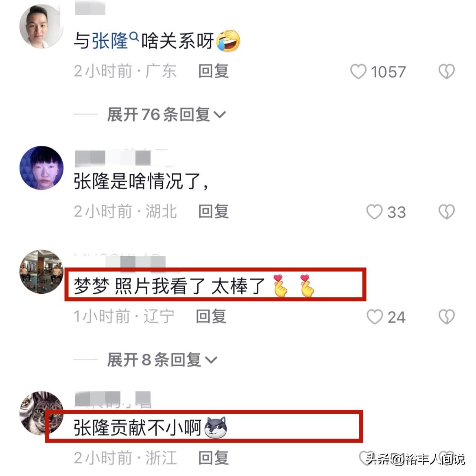
Task: Reply to the Guangdong comment
Action: click(x=213, y=71)
